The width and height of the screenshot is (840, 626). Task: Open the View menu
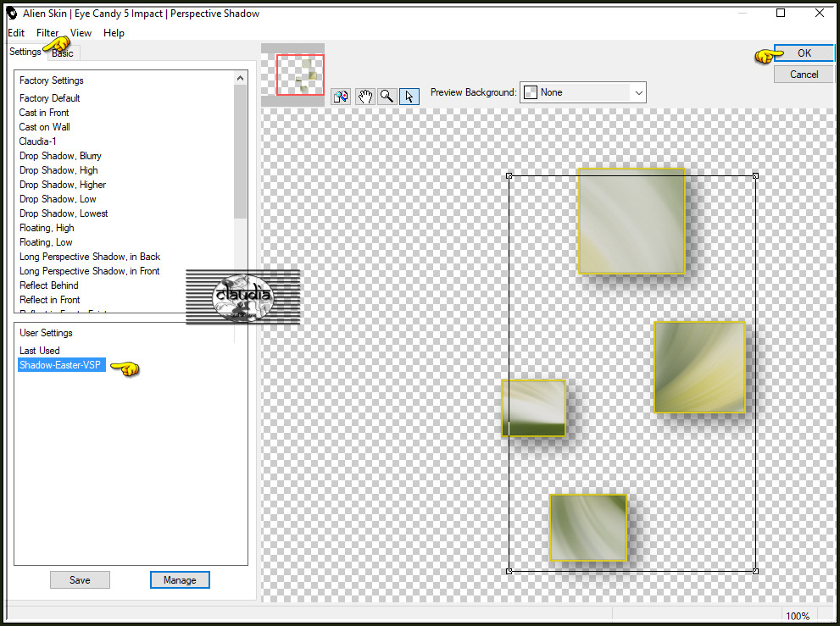tap(81, 33)
